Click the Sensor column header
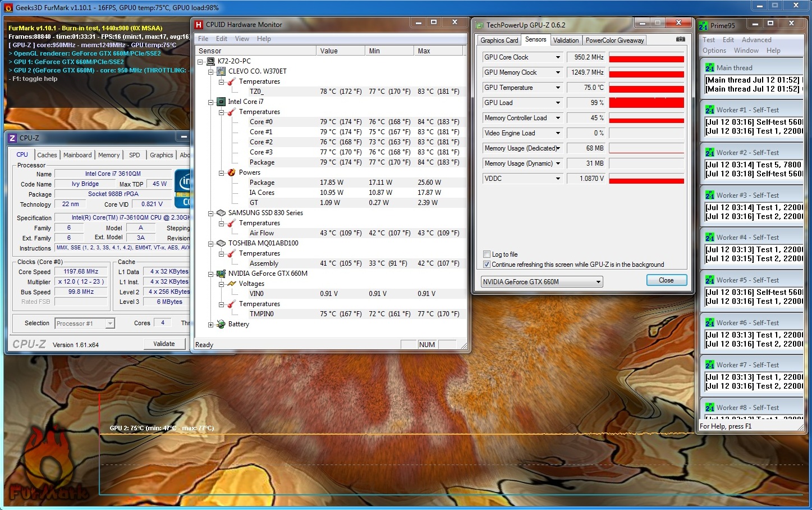The width and height of the screenshot is (812, 510). click(x=256, y=51)
